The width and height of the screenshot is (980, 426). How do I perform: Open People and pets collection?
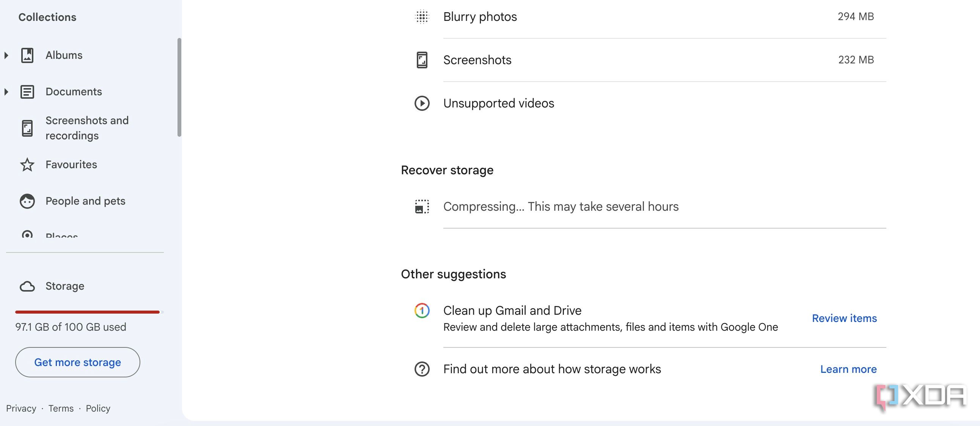point(86,201)
